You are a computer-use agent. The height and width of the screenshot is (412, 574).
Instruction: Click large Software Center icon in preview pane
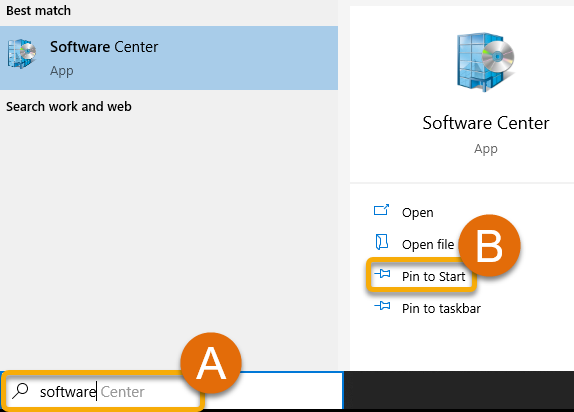(485, 62)
